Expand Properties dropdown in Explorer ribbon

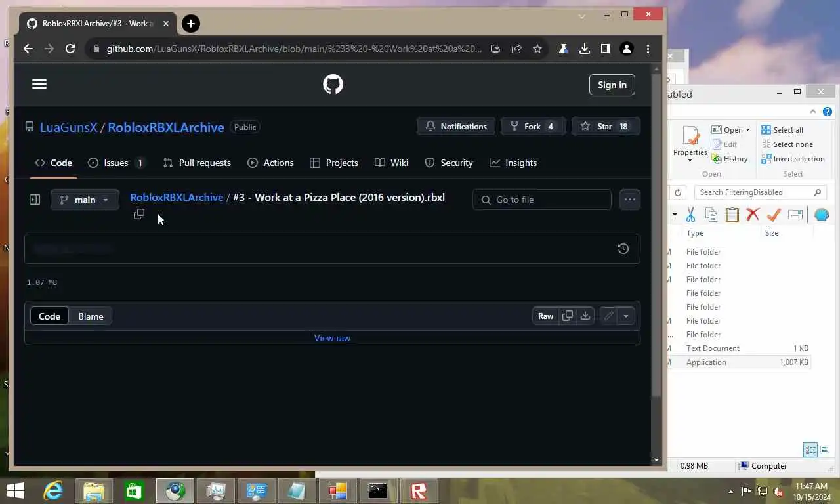[x=690, y=161]
